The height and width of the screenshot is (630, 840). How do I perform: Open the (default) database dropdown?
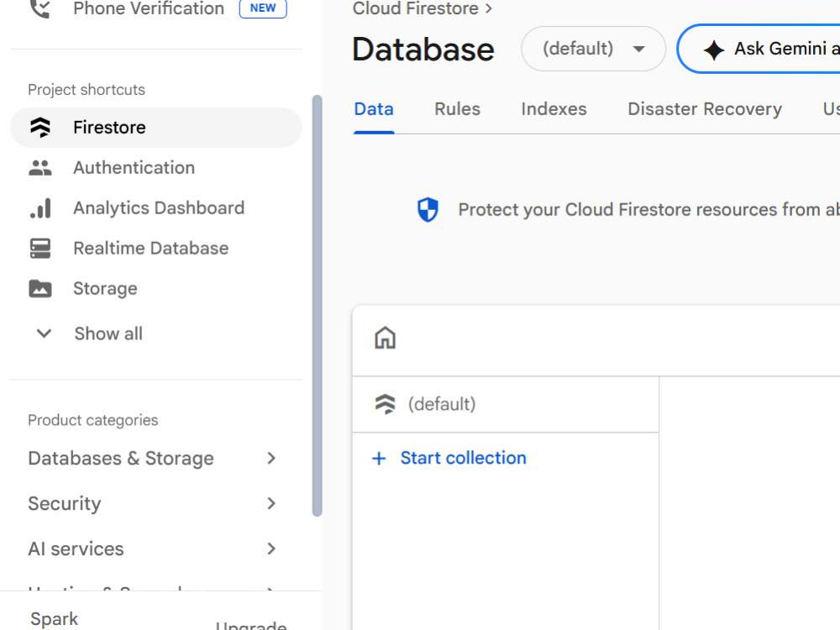click(x=593, y=49)
